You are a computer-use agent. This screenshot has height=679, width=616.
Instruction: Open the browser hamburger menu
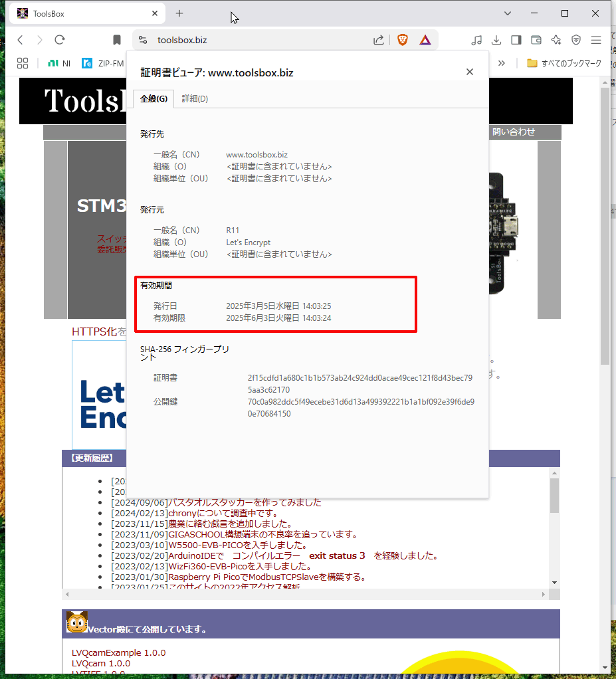coord(596,41)
